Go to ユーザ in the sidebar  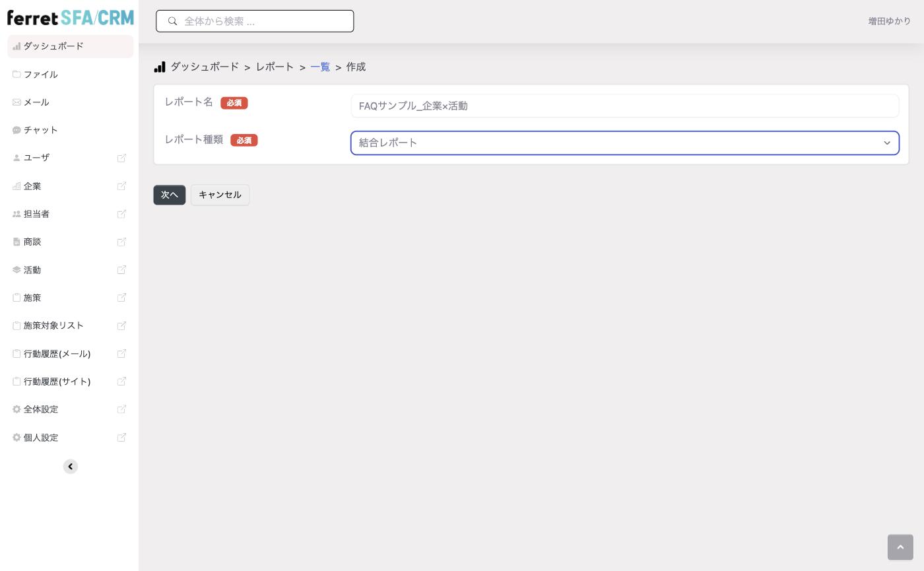pos(37,158)
